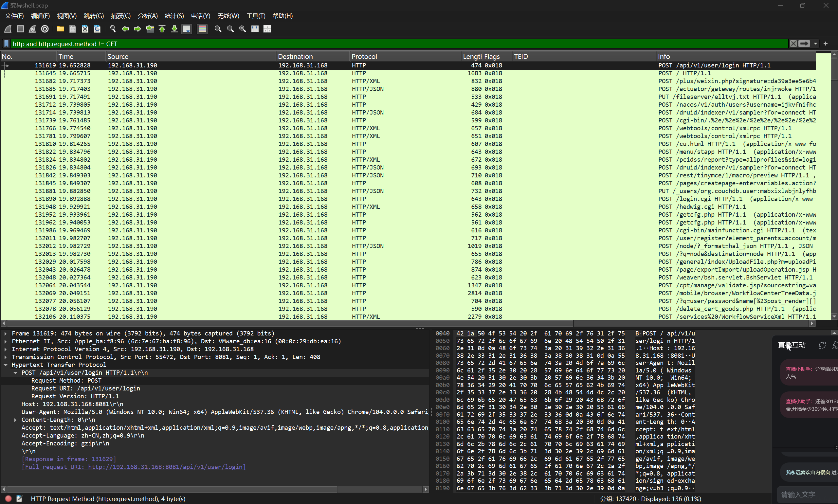Open the find packet magnifier
Image resolution: width=838 pixels, height=504 pixels.
pos(113,29)
